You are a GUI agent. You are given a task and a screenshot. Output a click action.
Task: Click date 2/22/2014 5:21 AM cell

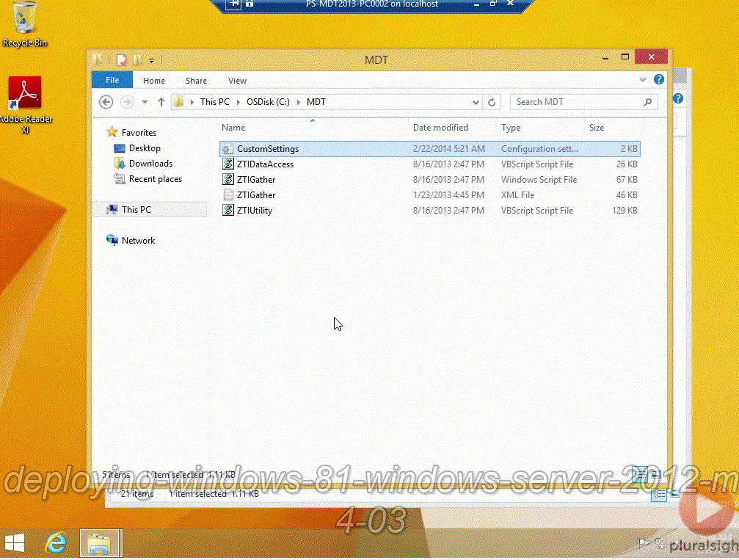pyautogui.click(x=448, y=149)
